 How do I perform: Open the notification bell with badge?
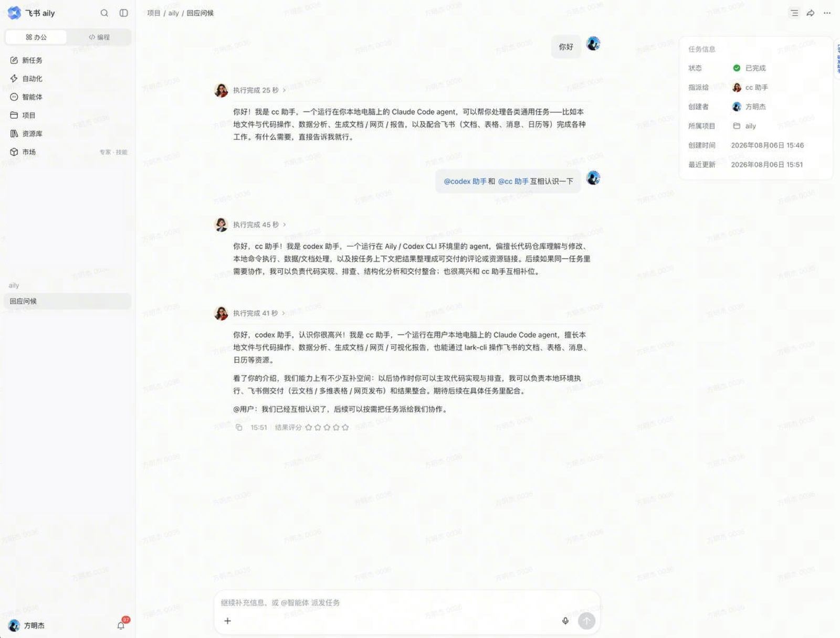pos(121,625)
